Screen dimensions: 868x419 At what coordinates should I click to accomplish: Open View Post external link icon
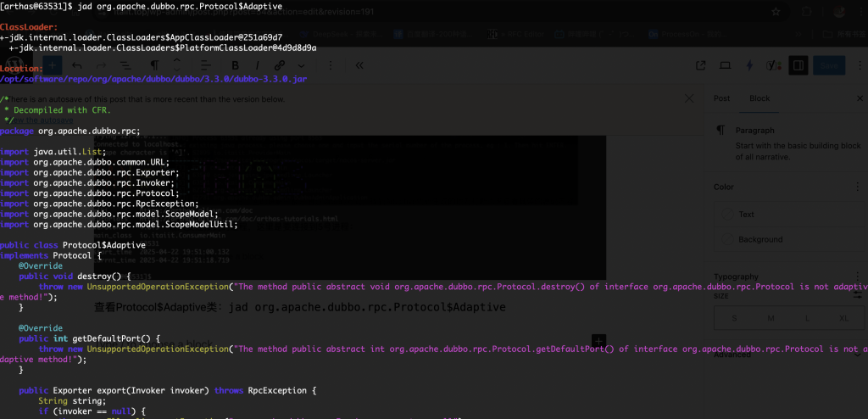[x=700, y=65]
